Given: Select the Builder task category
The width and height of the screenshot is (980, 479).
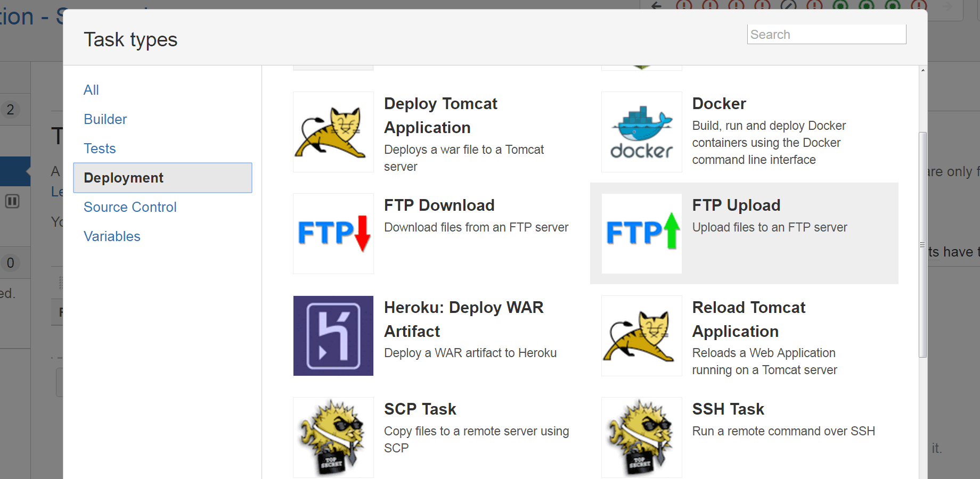Looking at the screenshot, I should tap(105, 119).
